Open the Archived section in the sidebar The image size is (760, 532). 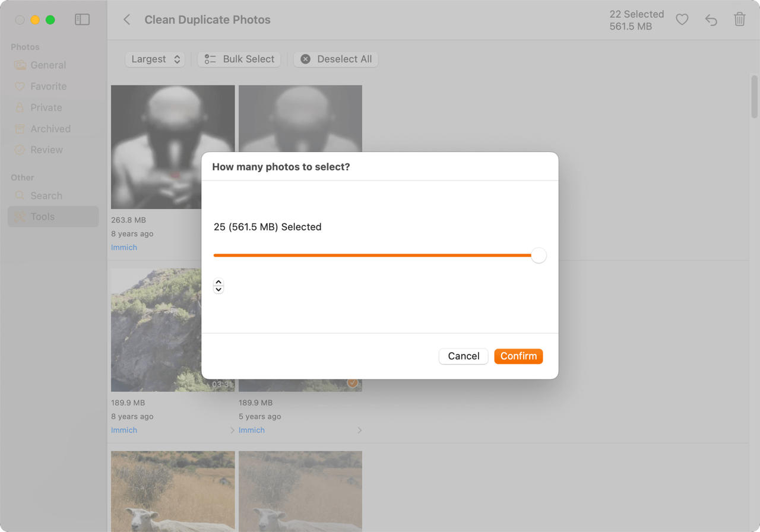tap(50, 129)
